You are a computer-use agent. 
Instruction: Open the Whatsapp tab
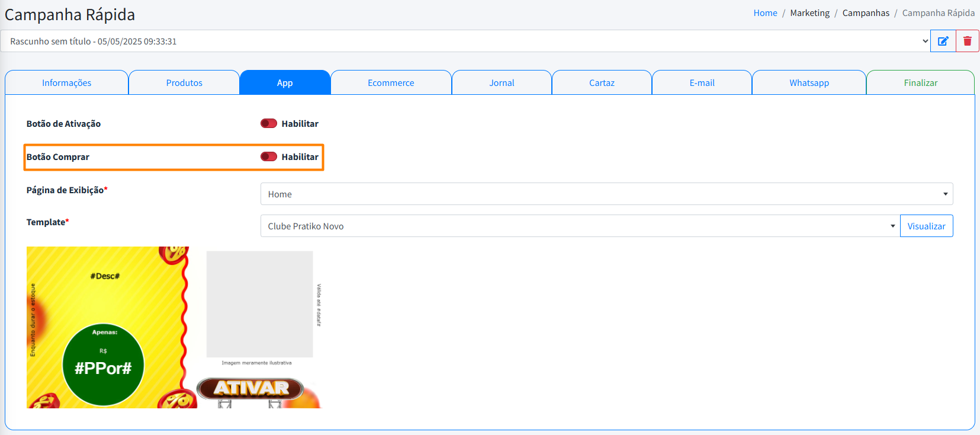tap(809, 83)
